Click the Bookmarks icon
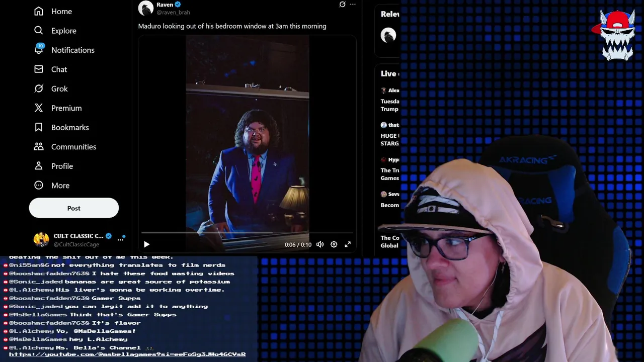 coord(39,127)
